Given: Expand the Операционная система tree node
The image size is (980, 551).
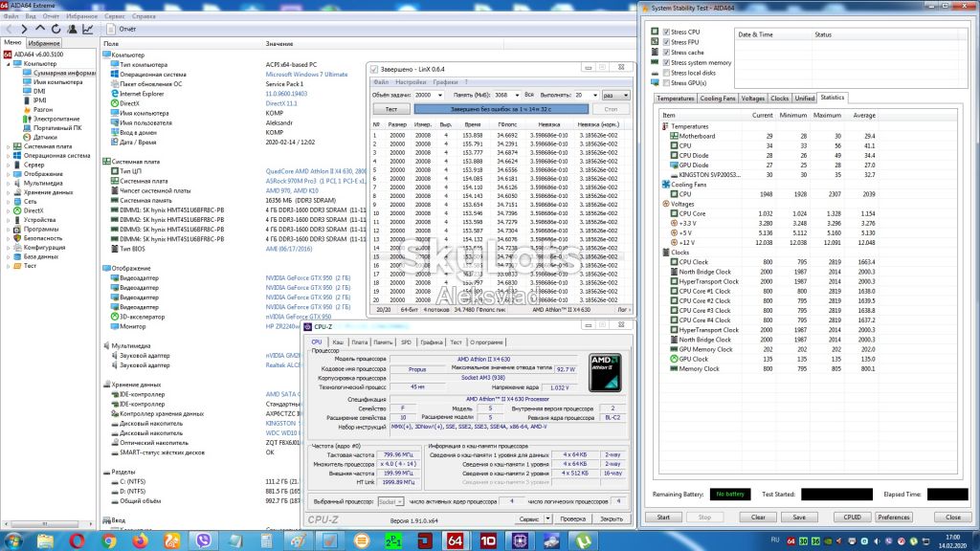Looking at the screenshot, I should 9,156.
